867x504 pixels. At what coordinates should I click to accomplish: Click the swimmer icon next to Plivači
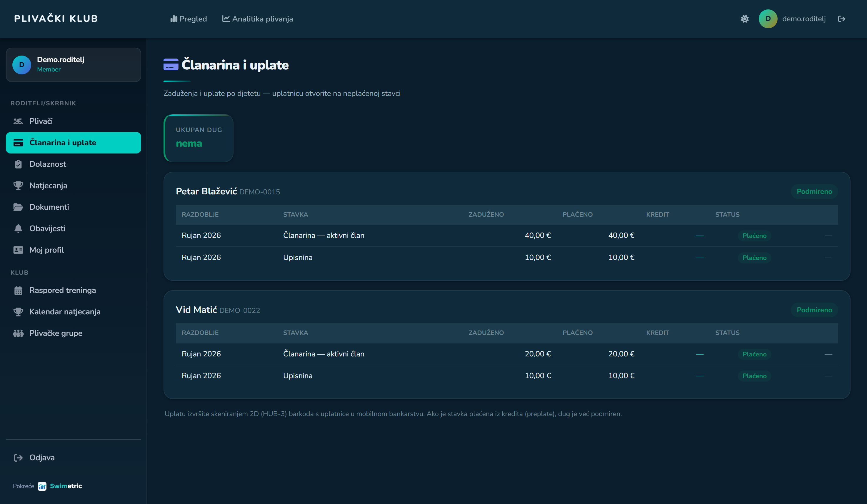coord(18,121)
